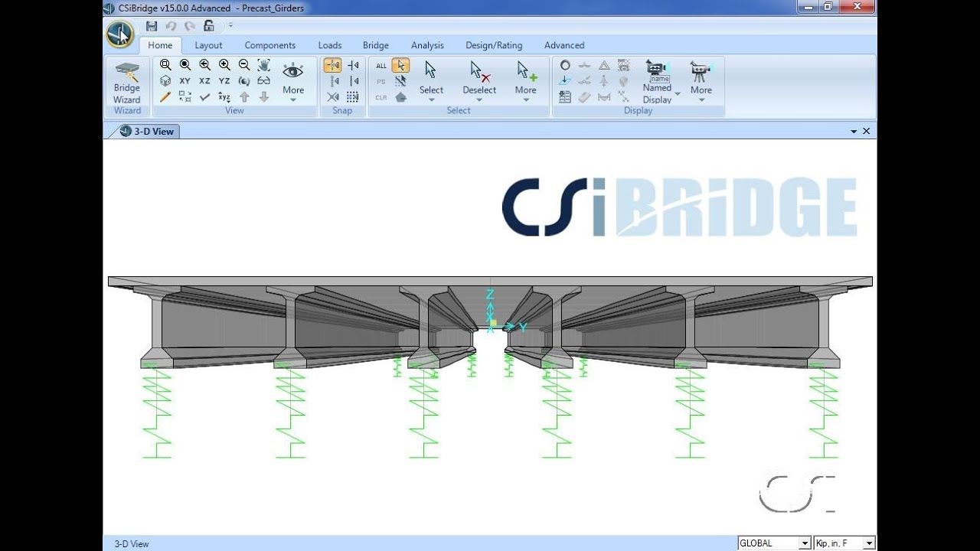Click the ALL select button
This screenshot has width=980, height=551.
coord(381,66)
